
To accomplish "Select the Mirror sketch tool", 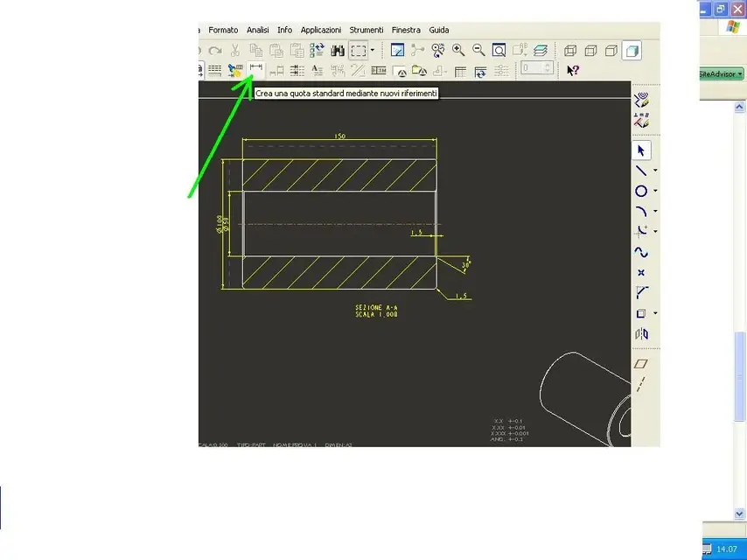I will point(641,333).
